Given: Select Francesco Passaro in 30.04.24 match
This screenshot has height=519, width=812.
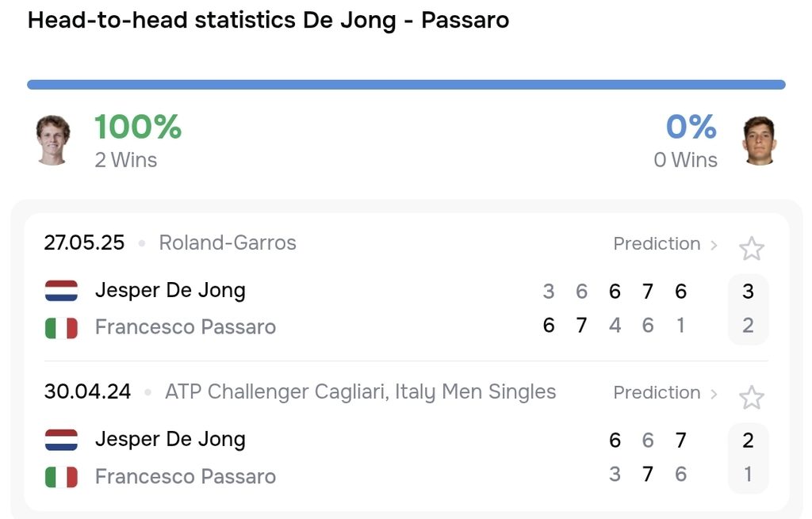Looking at the screenshot, I should pos(186,476).
